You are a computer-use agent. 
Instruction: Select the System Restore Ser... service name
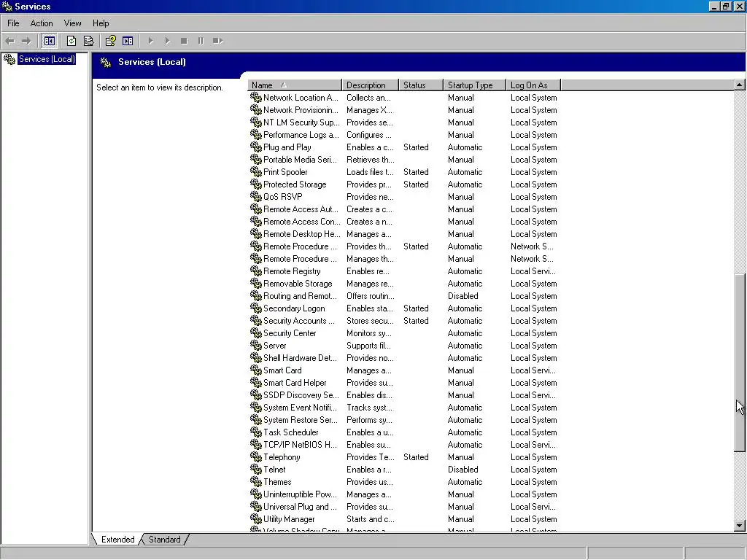tap(301, 419)
